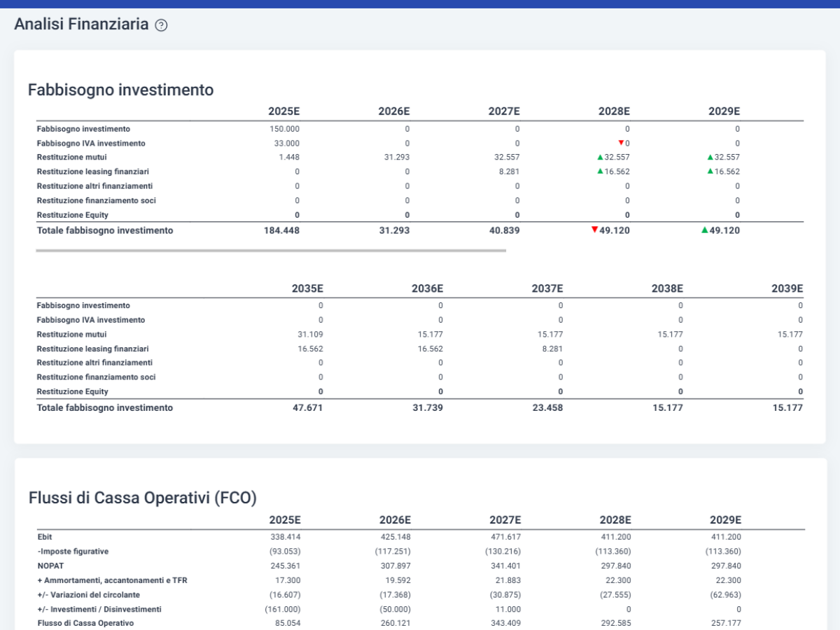Select the (93.053) imposte figurative value

coord(285,552)
